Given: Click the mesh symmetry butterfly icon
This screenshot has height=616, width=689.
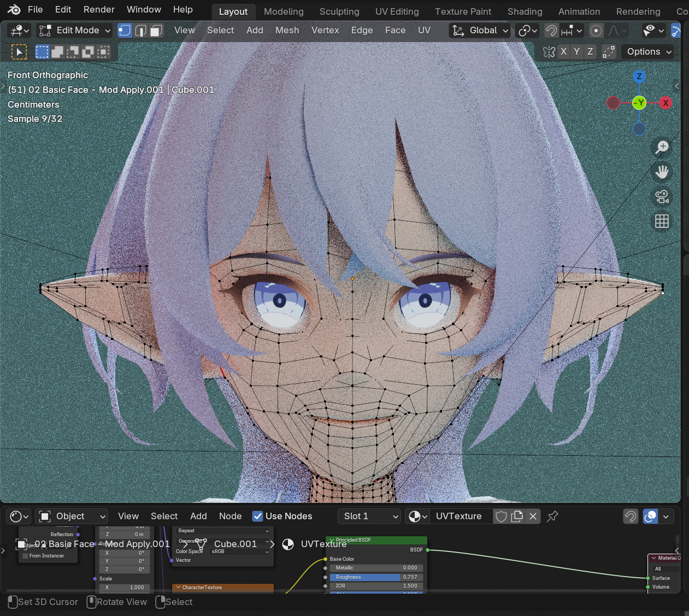Looking at the screenshot, I should [x=549, y=52].
